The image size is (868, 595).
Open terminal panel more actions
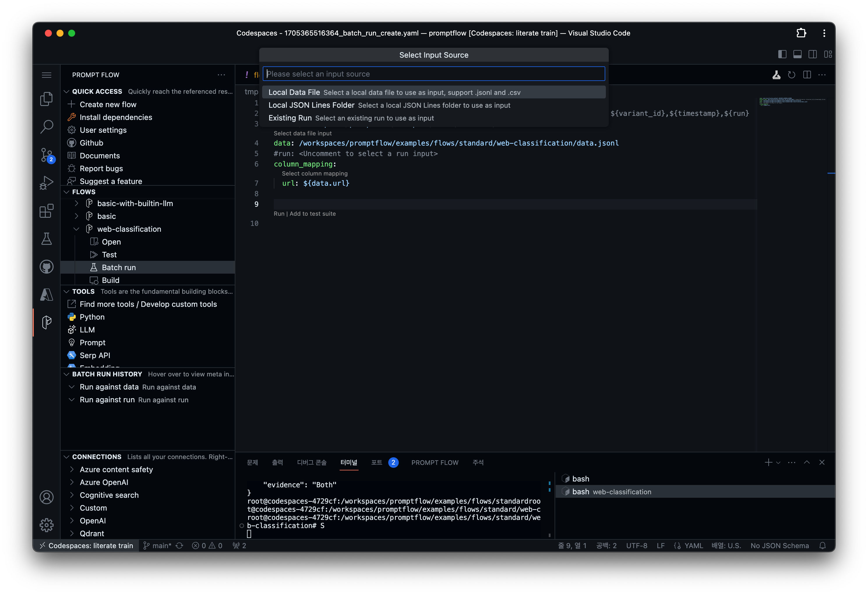[791, 463]
